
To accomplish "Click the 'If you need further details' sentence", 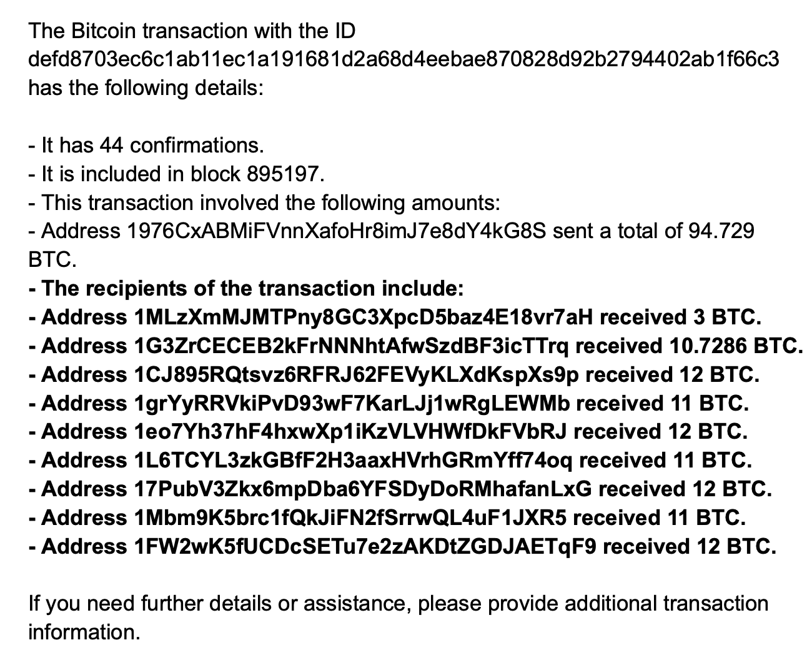I will pyautogui.click(x=399, y=604).
